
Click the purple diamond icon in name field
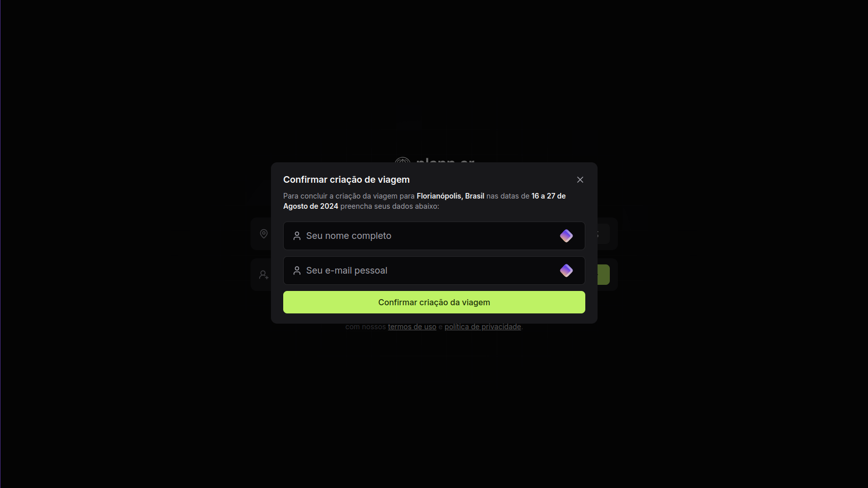click(x=566, y=236)
